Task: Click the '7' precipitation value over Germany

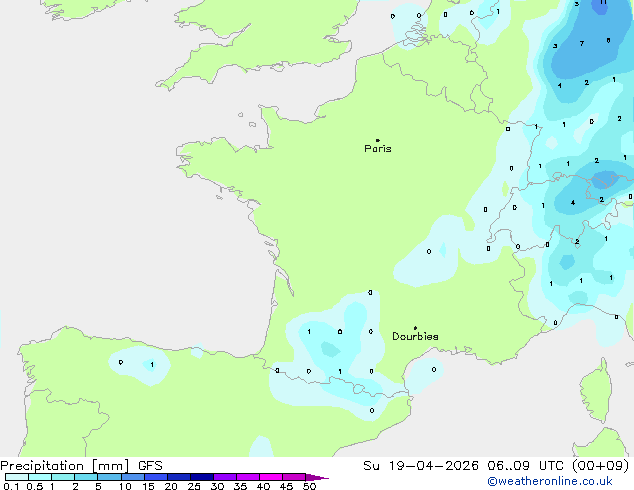Action: pyautogui.click(x=581, y=44)
